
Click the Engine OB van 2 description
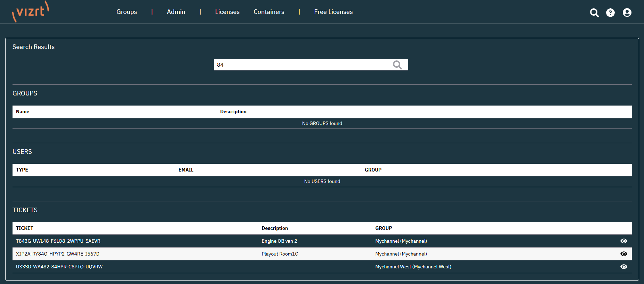click(x=279, y=241)
